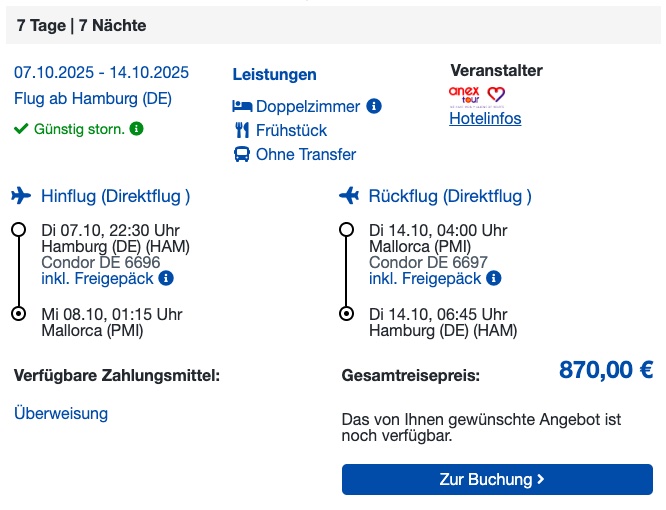Screen dimensions: 666x510
Task: Click the Zur Buchung button
Action: [x=497, y=479]
